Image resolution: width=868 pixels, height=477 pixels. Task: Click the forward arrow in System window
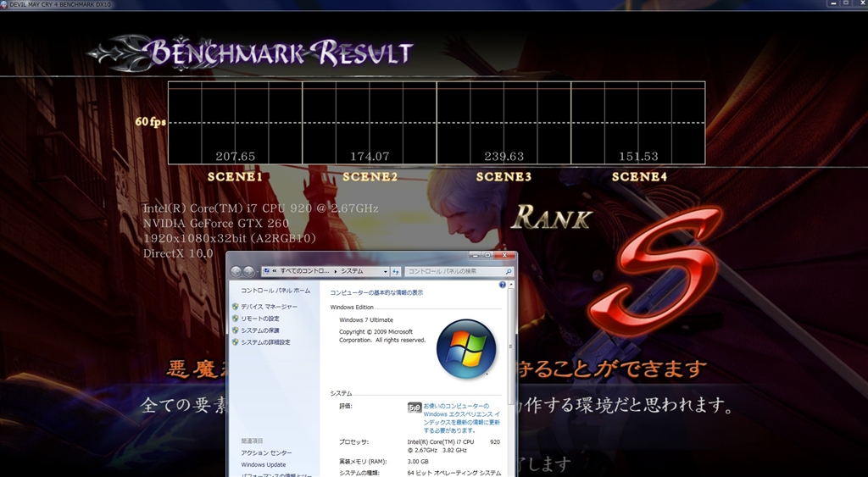248,271
